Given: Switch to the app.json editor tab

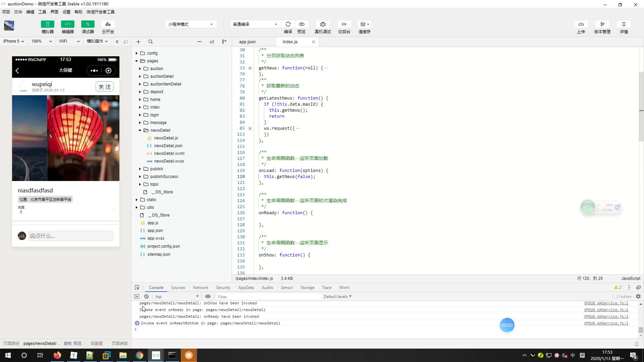Looking at the screenshot, I should [247, 42].
